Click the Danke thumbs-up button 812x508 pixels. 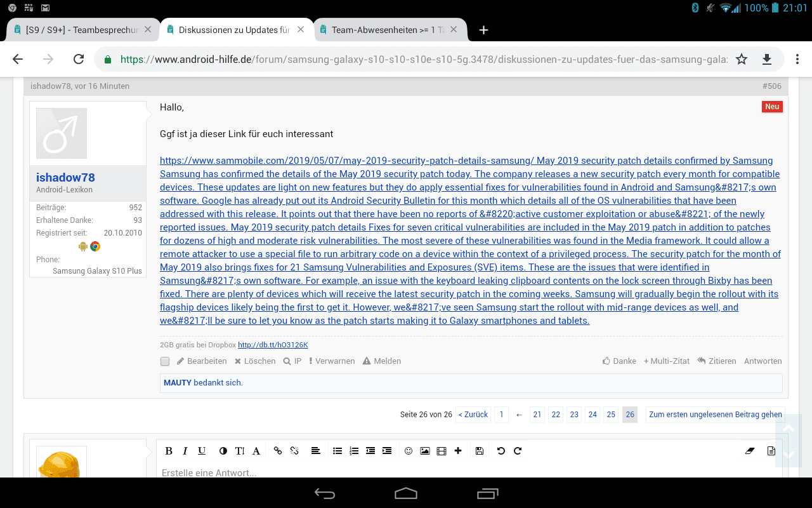pos(619,361)
